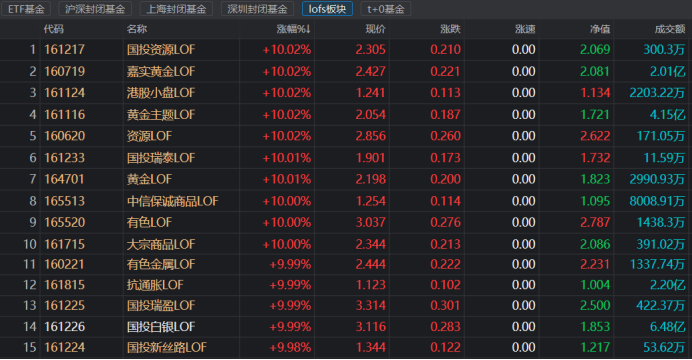Sort by 涨幅% column header
Image resolution: width=692 pixels, height=360 pixels.
293,29
